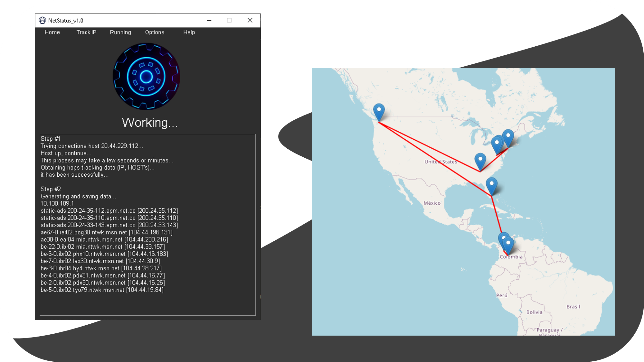Click the 'it has been successfully...' line
644x362 pixels.
click(x=74, y=175)
